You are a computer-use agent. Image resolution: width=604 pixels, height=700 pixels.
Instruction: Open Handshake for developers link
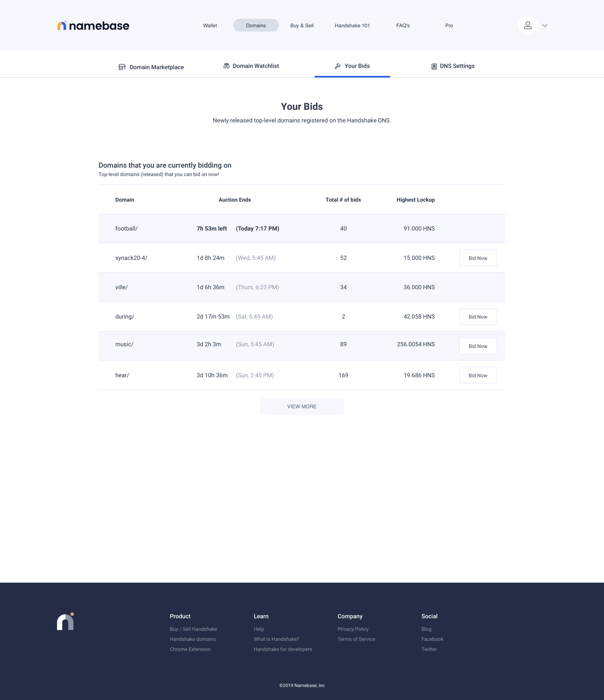tap(283, 649)
